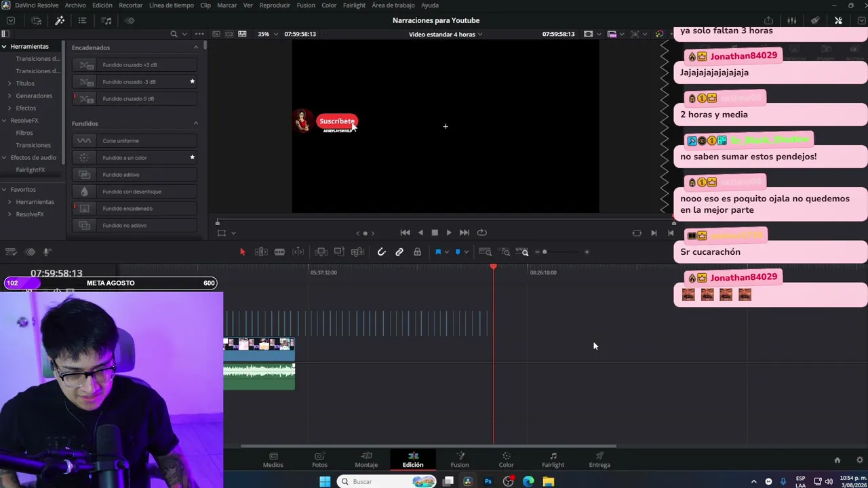The image size is (868, 488).
Task: Add a blue marker on the timeline
Action: click(458, 252)
